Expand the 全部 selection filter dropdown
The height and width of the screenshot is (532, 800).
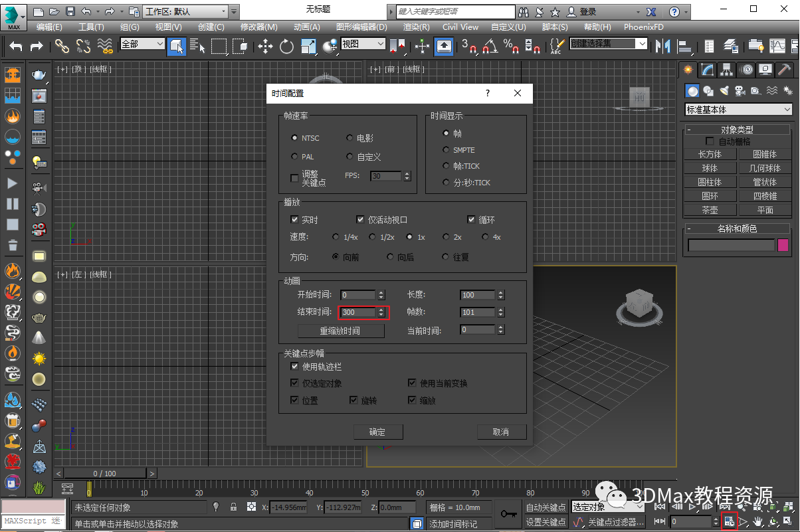pyautogui.click(x=142, y=44)
